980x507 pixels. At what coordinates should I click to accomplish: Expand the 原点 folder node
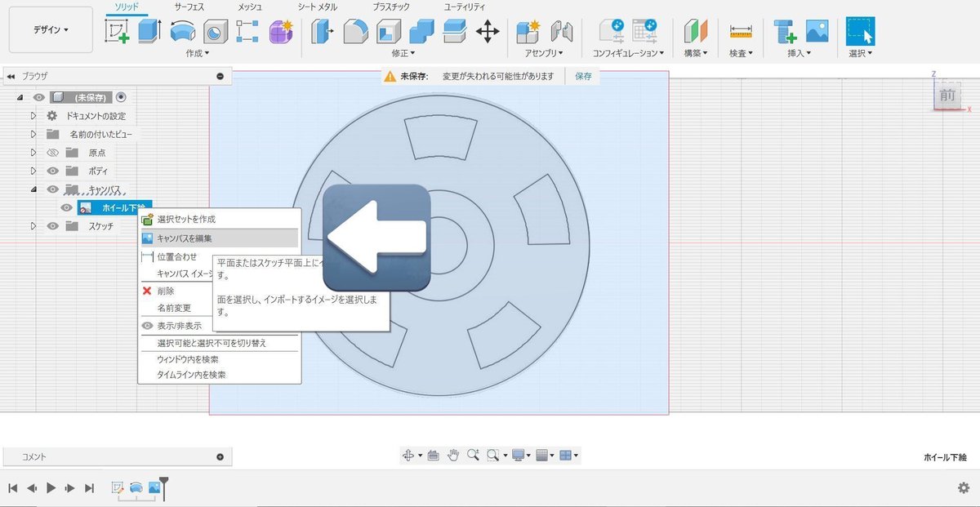click(x=33, y=153)
